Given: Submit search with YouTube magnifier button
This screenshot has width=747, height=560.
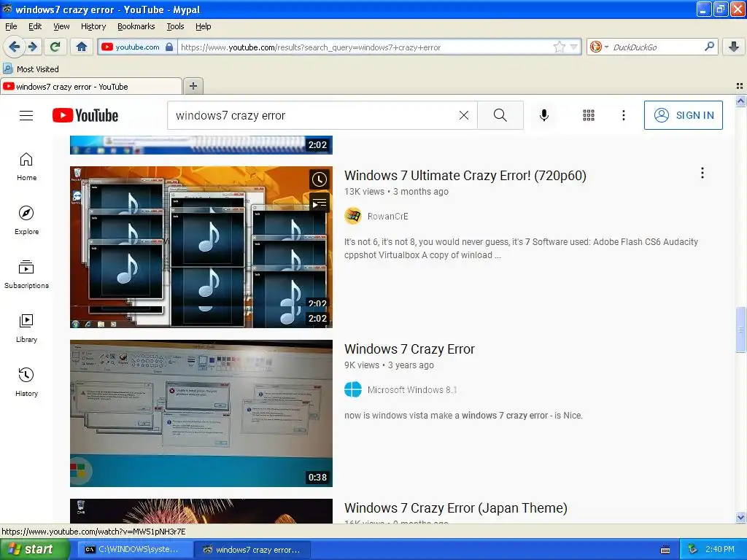Looking at the screenshot, I should click(x=500, y=115).
